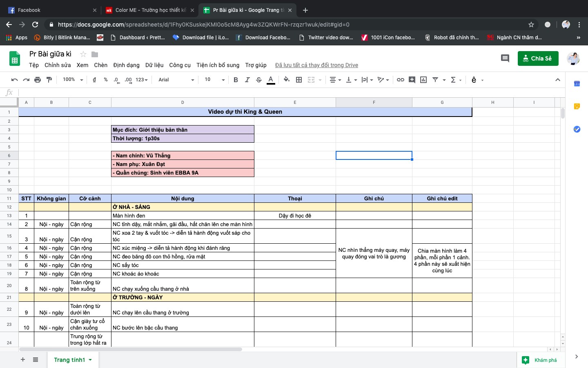Insert a comment from the toolbar
588x368 pixels.
412,80
